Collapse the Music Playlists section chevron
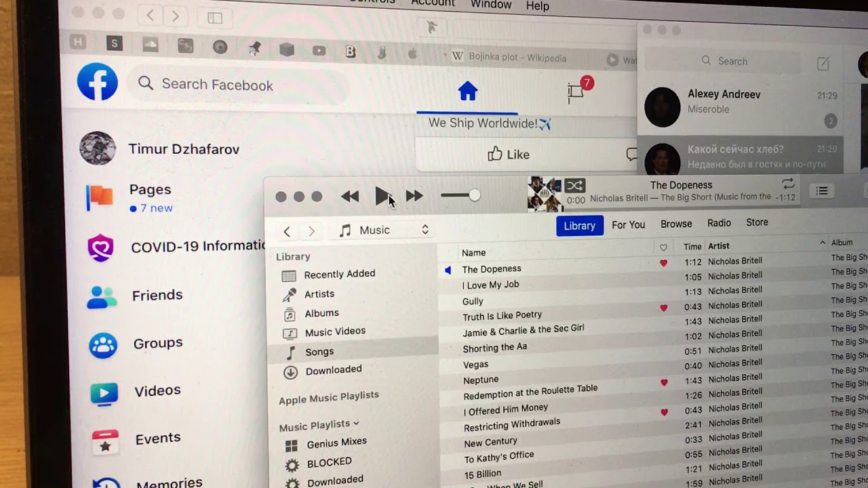This screenshot has width=868, height=488. click(356, 424)
